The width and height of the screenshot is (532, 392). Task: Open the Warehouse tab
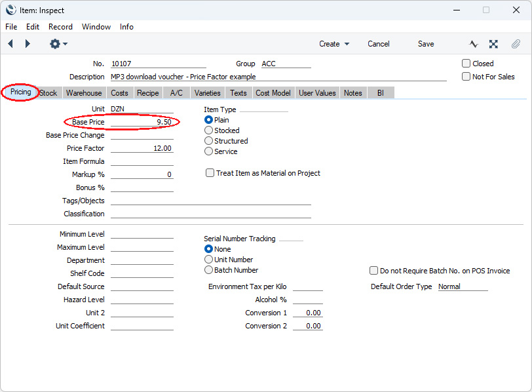tap(84, 93)
